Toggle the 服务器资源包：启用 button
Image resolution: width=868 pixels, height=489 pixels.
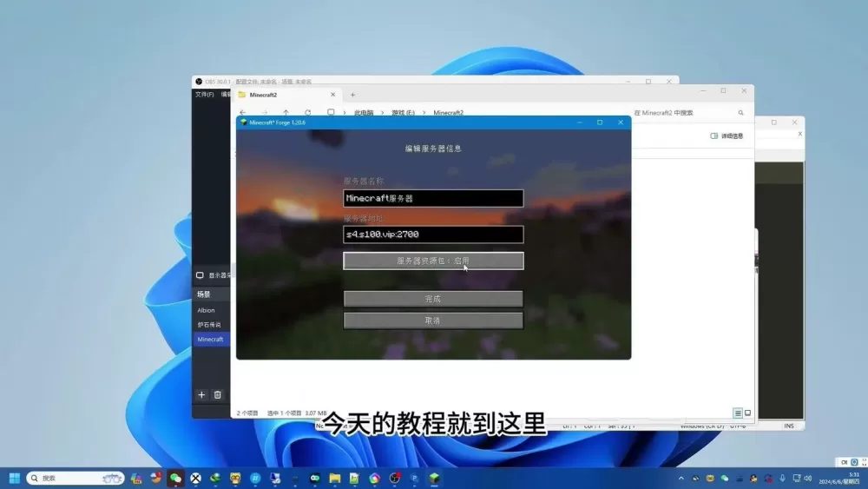pos(433,261)
